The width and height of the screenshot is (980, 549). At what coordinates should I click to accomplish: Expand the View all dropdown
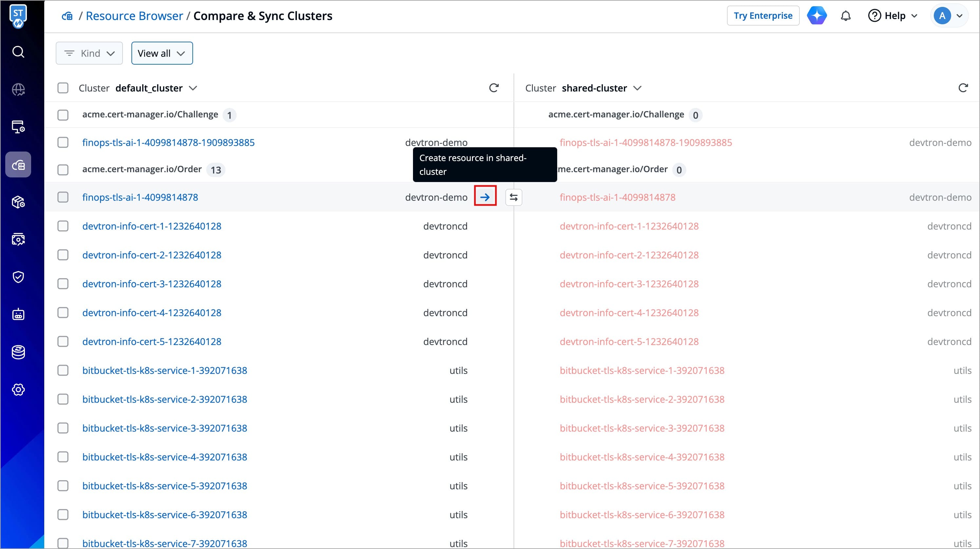tap(162, 53)
